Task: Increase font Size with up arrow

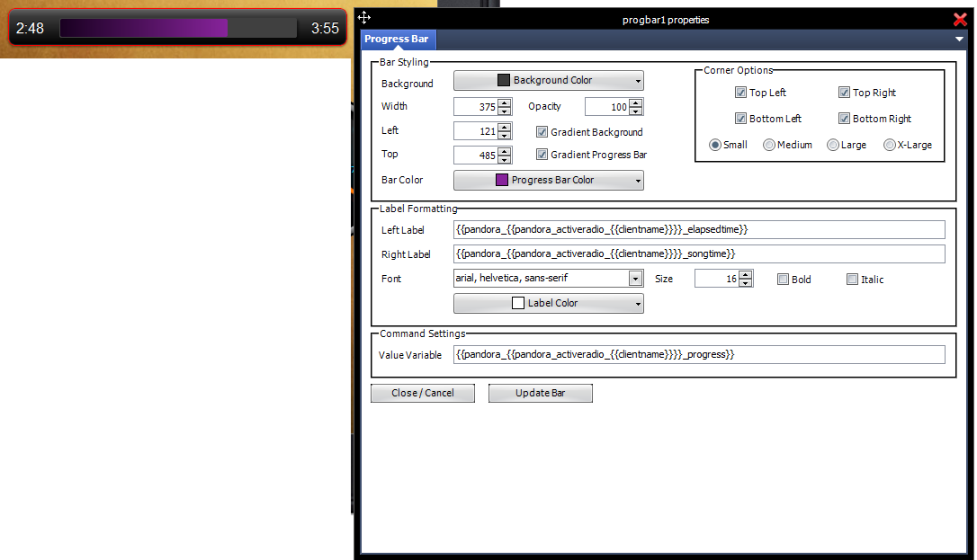Action: click(745, 274)
